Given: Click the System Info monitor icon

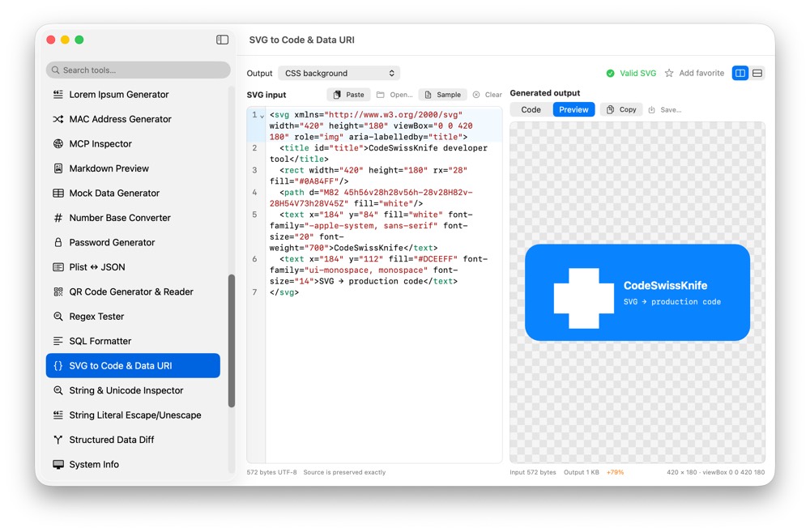Looking at the screenshot, I should [58, 464].
